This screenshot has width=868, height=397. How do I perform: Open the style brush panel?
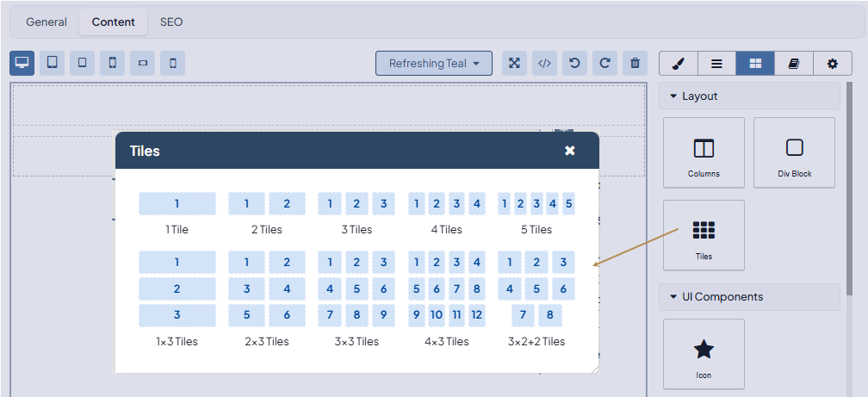[x=678, y=64]
